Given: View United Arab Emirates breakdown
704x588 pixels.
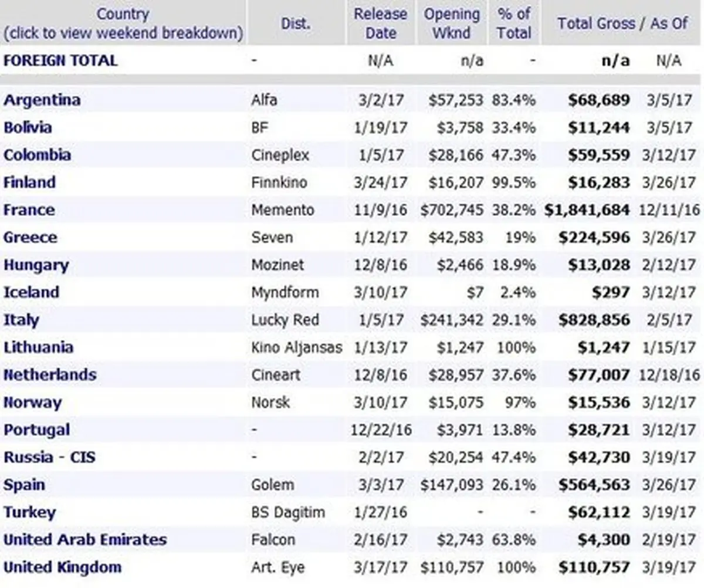Looking at the screenshot, I should [x=85, y=540].
